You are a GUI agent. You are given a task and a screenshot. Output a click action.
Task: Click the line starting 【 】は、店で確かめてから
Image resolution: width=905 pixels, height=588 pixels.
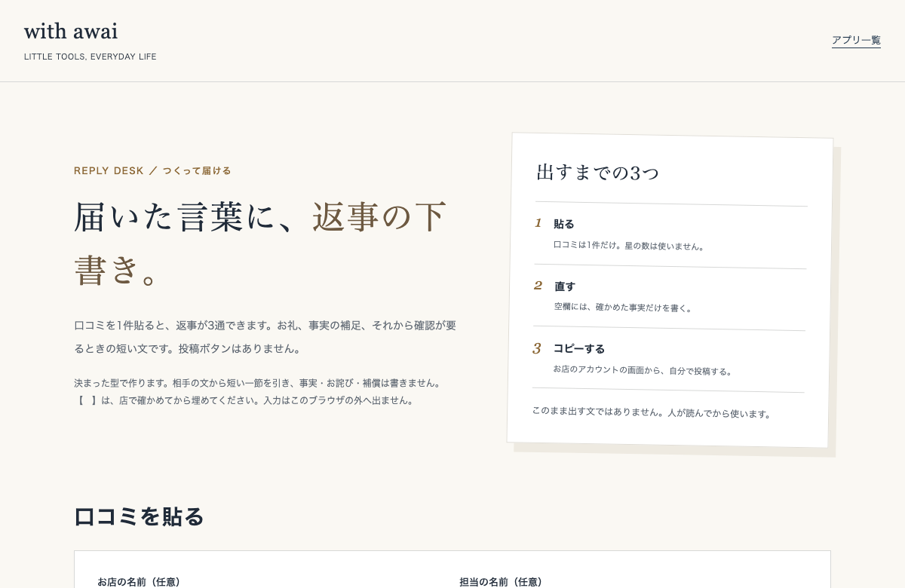tap(245, 400)
